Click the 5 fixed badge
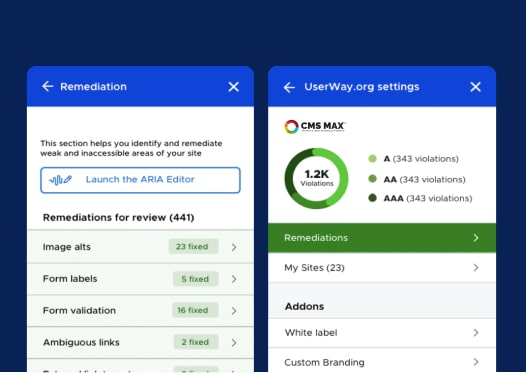This screenshot has width=526, height=373. coord(195,279)
